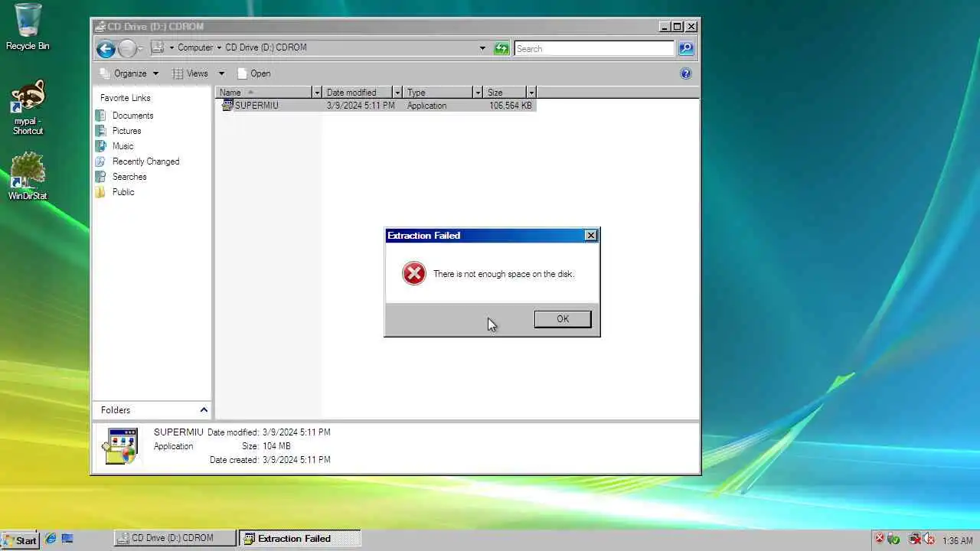This screenshot has width=980, height=551.
Task: Sort by the Name column header
Action: coord(263,93)
